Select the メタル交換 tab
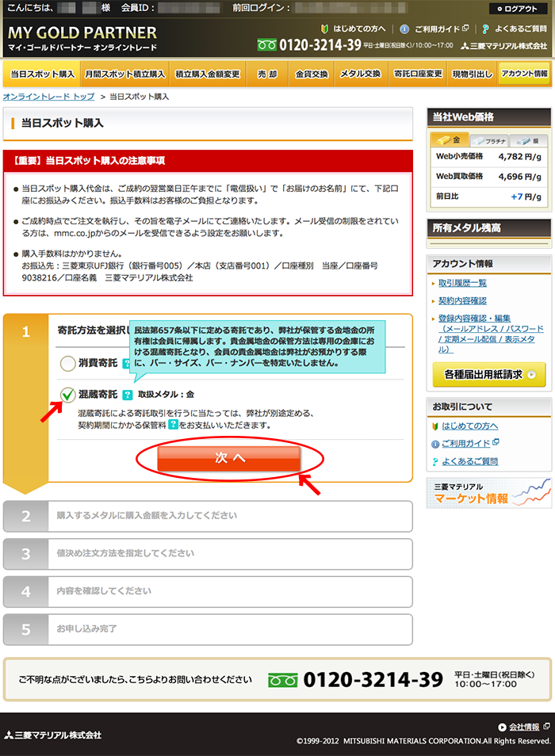Screen dimensions: 555x756 click(361, 74)
